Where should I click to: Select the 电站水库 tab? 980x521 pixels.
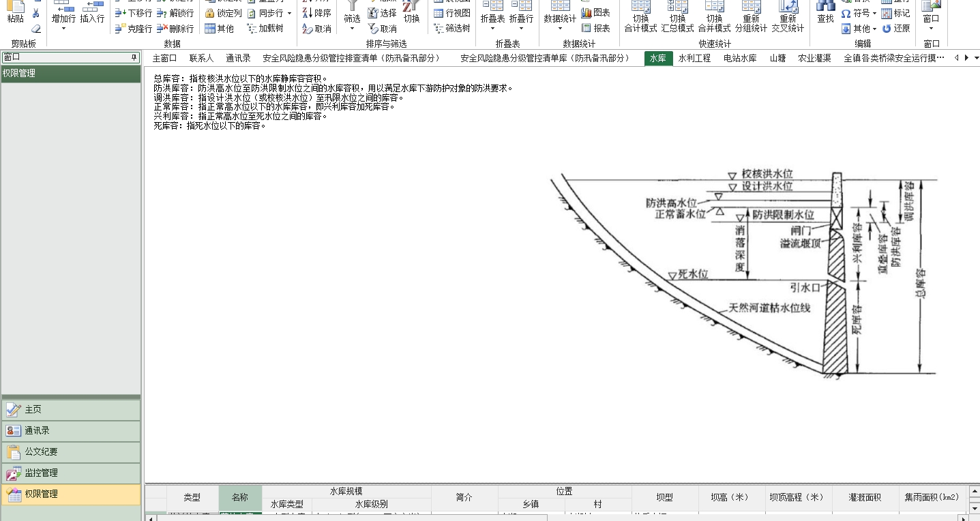tap(740, 59)
